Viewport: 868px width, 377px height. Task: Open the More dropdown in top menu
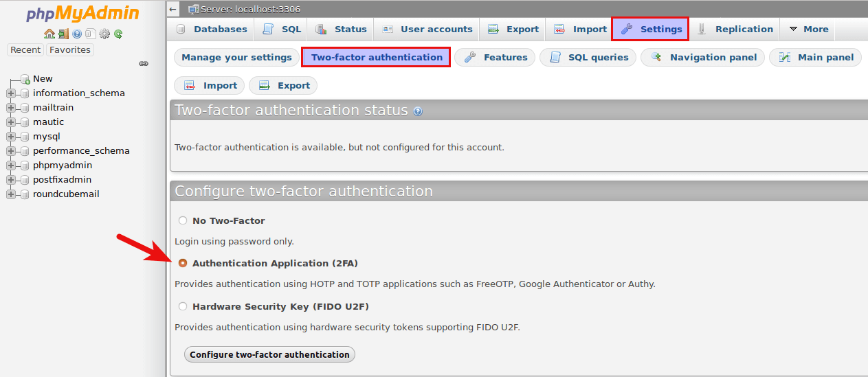point(808,29)
